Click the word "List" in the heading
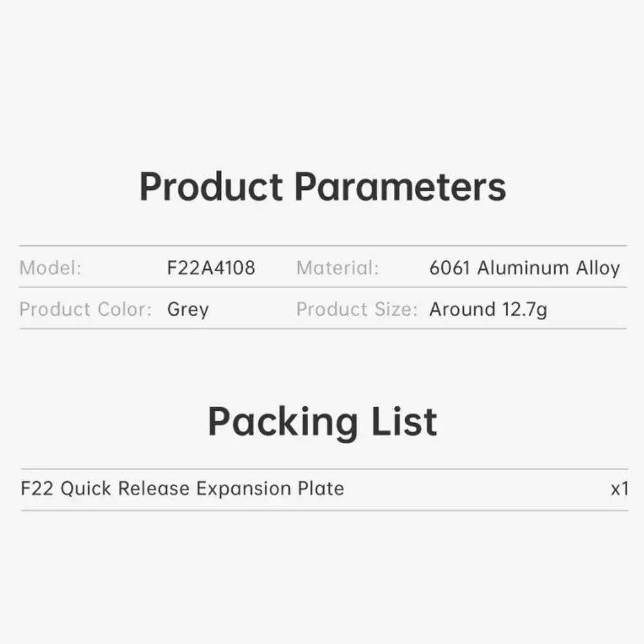 [x=403, y=422]
